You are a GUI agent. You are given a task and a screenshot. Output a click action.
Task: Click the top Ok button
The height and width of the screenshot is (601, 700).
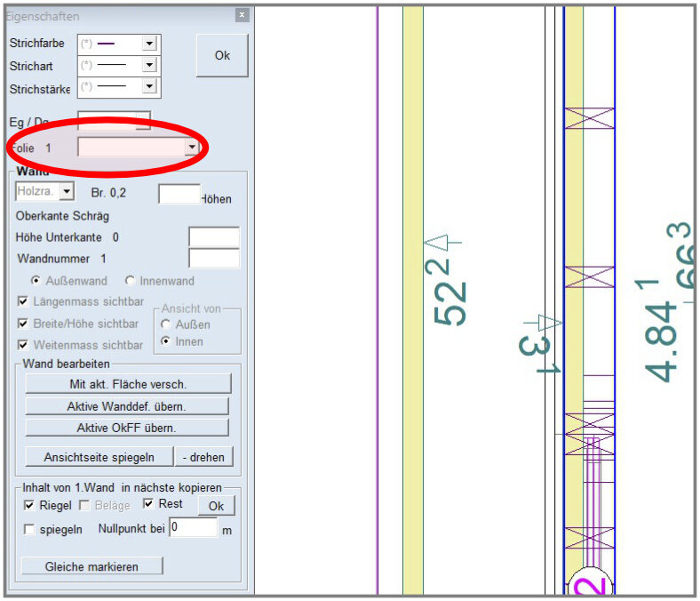click(x=222, y=55)
